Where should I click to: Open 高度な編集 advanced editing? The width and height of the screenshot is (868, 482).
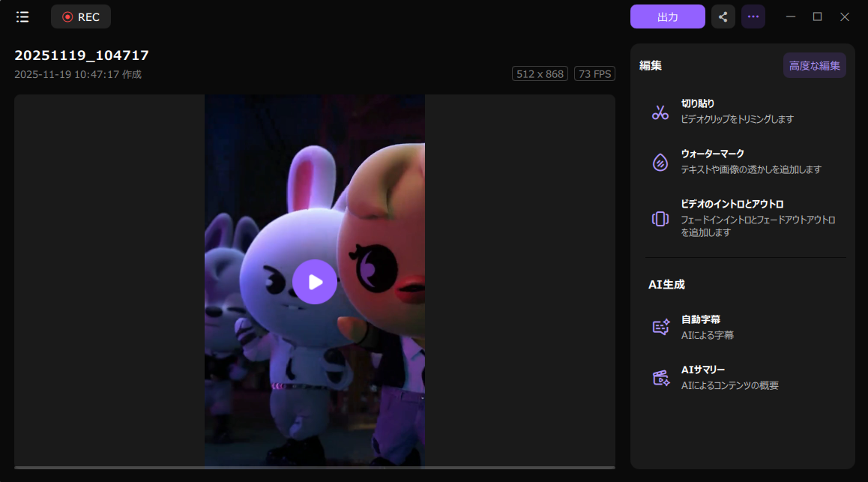(x=814, y=65)
